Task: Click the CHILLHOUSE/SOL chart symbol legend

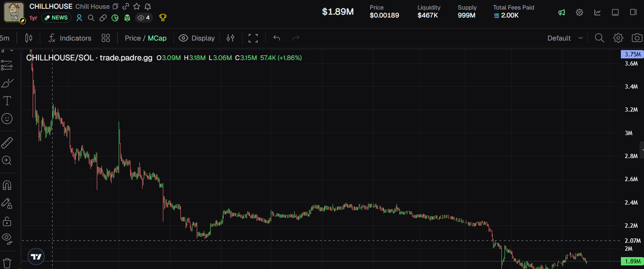Action: (90, 57)
